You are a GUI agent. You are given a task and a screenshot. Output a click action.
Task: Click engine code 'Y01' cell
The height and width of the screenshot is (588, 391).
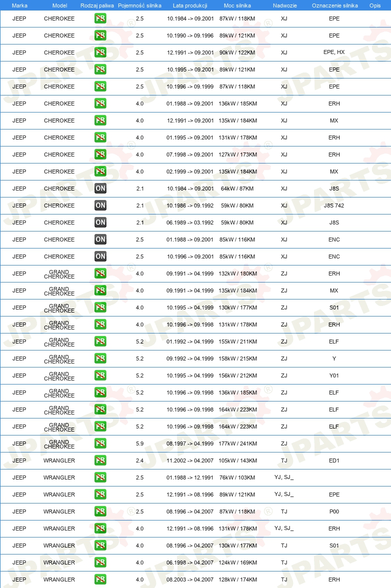(x=334, y=375)
